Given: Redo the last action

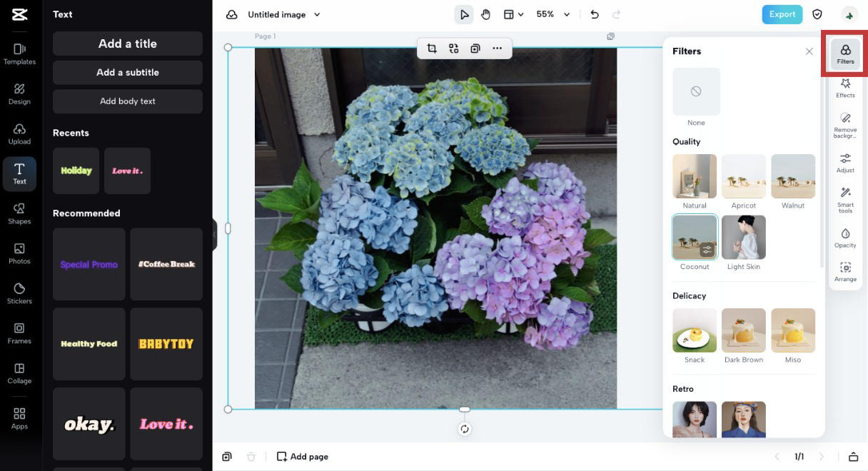Looking at the screenshot, I should click(616, 14).
